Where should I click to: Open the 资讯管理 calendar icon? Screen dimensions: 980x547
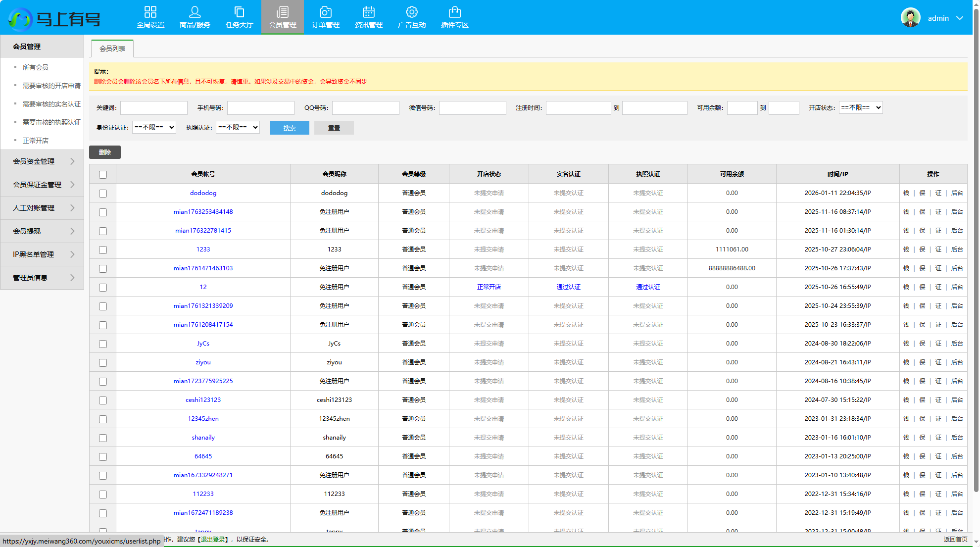tap(368, 12)
